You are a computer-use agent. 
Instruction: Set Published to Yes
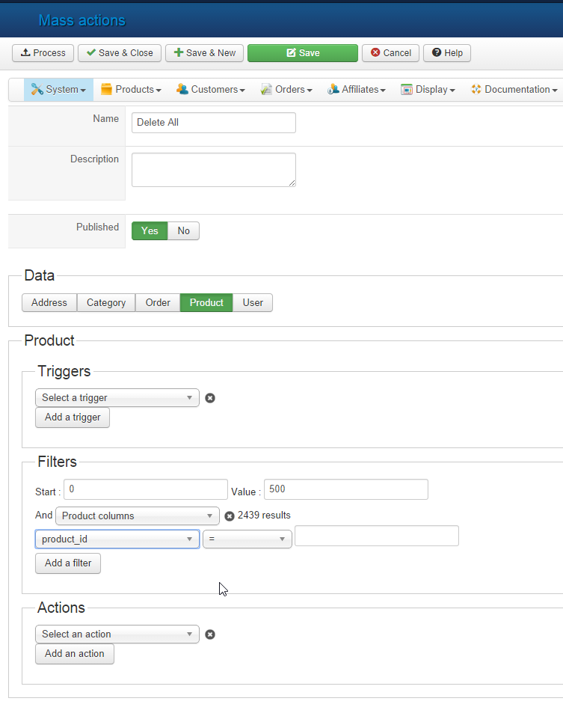point(150,231)
